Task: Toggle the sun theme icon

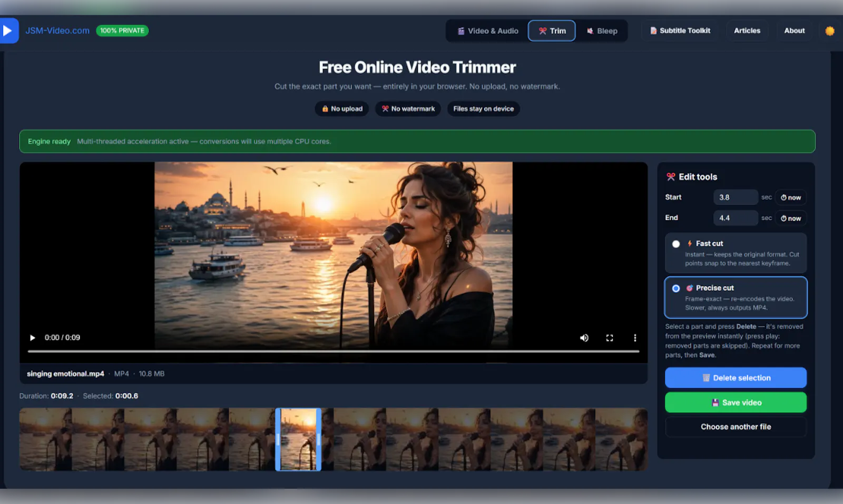Action: click(830, 31)
